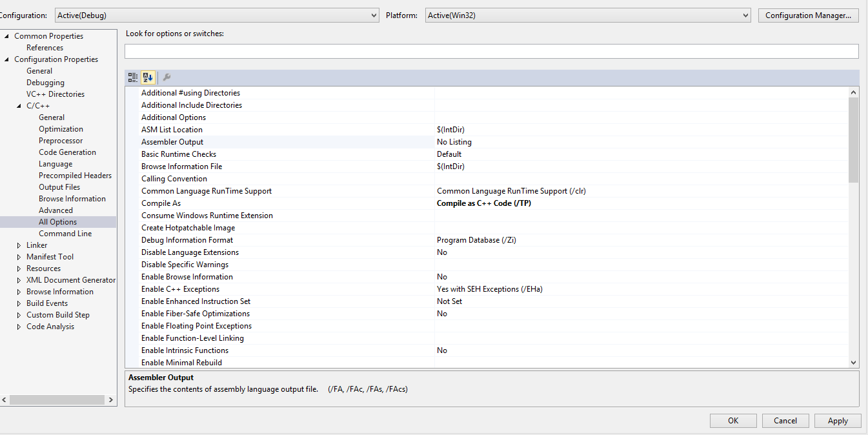Confirm with the OK button
Screen dimensions: 868x435
pos(733,420)
